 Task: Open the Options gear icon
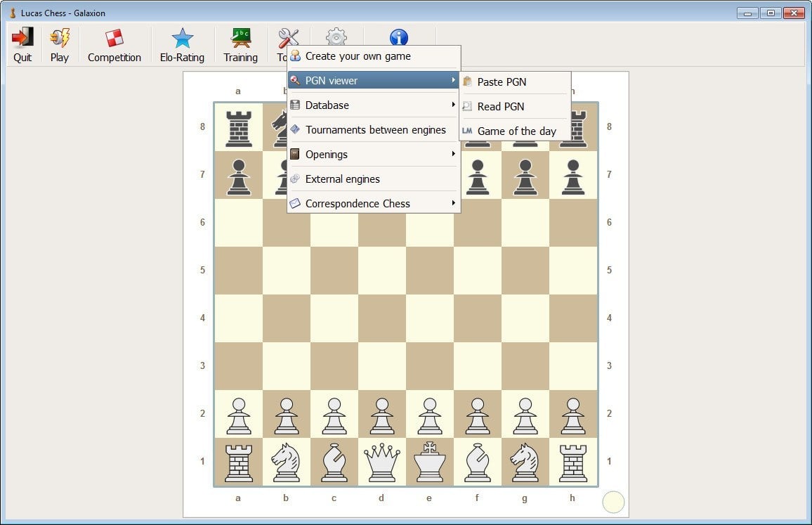(336, 37)
